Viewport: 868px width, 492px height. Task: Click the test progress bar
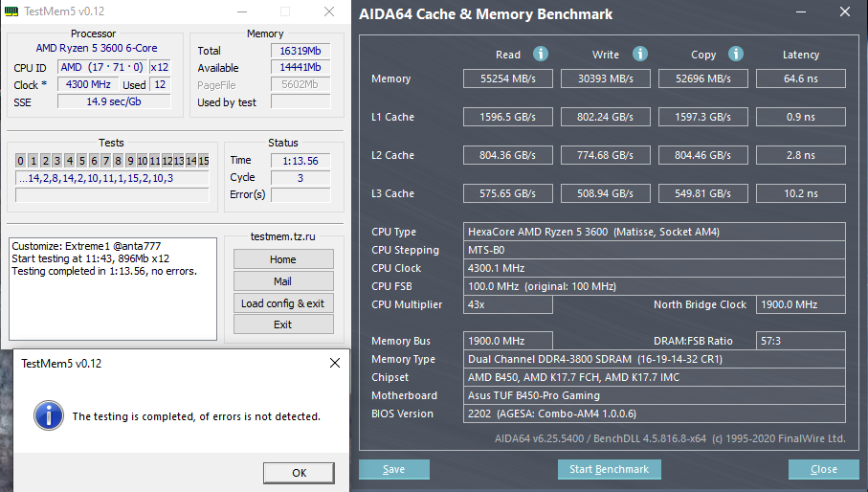112,195
